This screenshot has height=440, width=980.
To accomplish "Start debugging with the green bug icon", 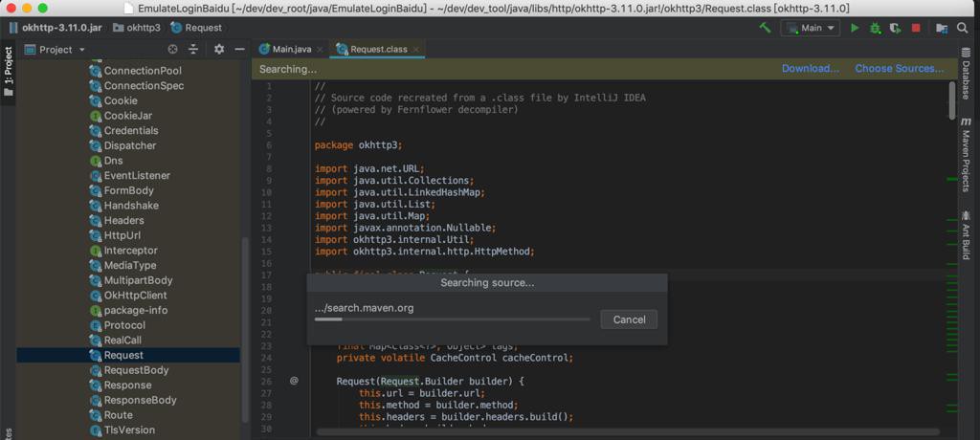I will (875, 28).
